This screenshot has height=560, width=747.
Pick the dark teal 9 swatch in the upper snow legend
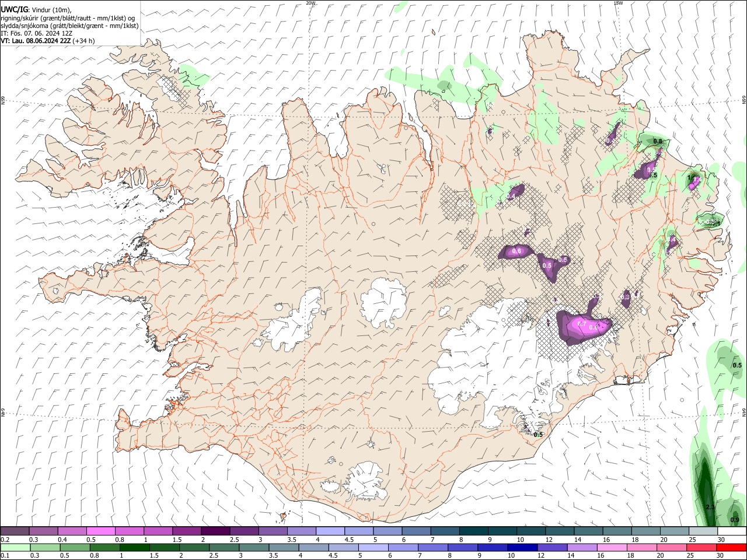pos(501,531)
